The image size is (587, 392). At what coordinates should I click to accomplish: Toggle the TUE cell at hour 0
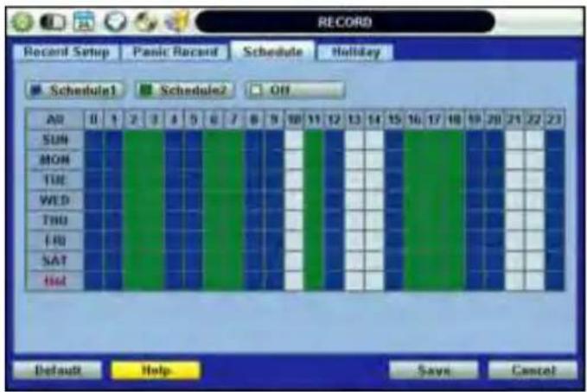click(x=93, y=180)
